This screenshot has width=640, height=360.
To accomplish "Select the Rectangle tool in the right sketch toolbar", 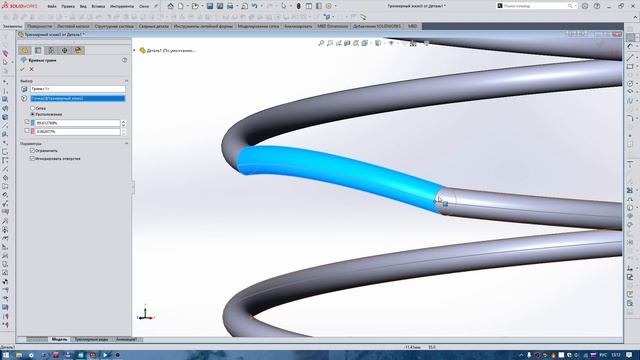I will [630, 67].
